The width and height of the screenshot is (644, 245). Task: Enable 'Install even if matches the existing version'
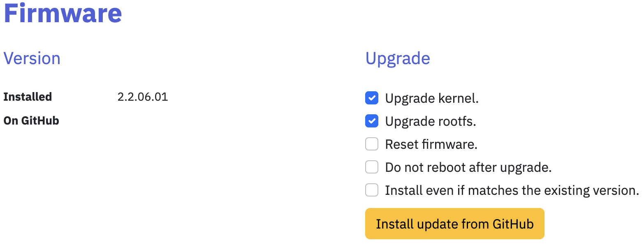click(x=371, y=190)
